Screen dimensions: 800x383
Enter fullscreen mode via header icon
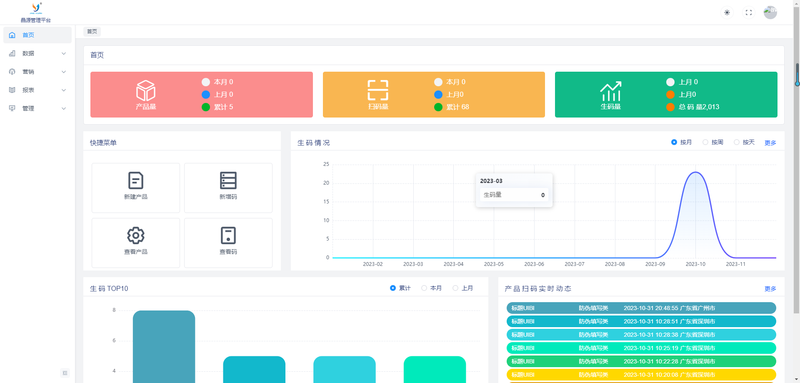[749, 13]
